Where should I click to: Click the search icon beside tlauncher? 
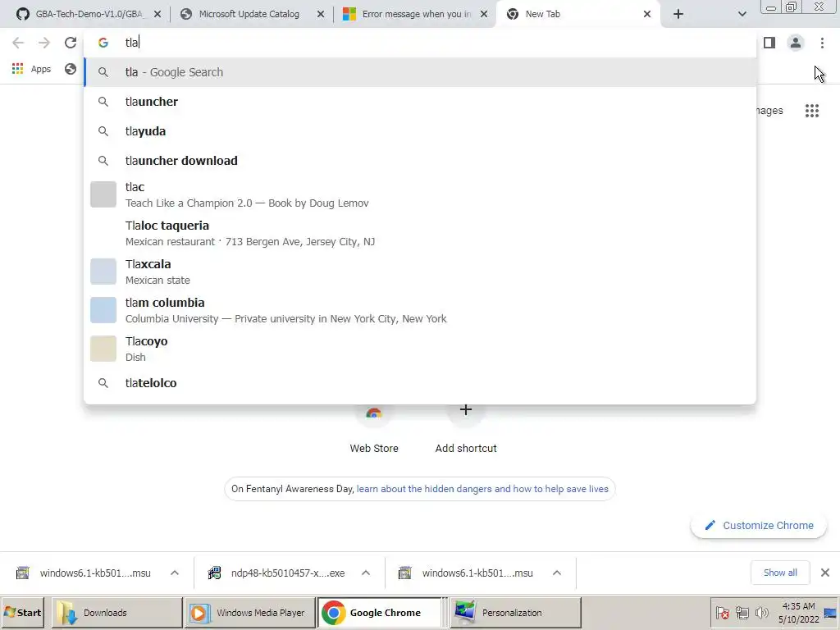click(103, 102)
